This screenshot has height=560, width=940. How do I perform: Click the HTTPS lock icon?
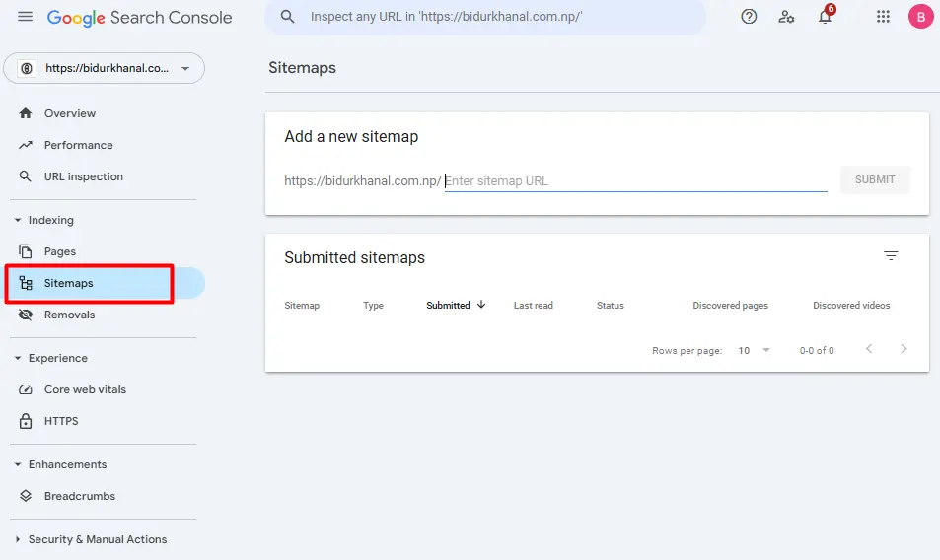coord(26,420)
